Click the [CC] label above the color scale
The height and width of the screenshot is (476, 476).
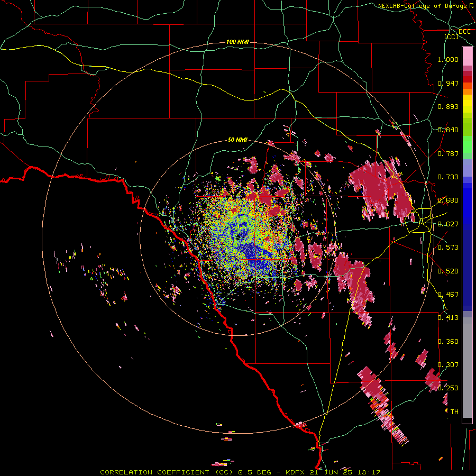click(x=452, y=36)
